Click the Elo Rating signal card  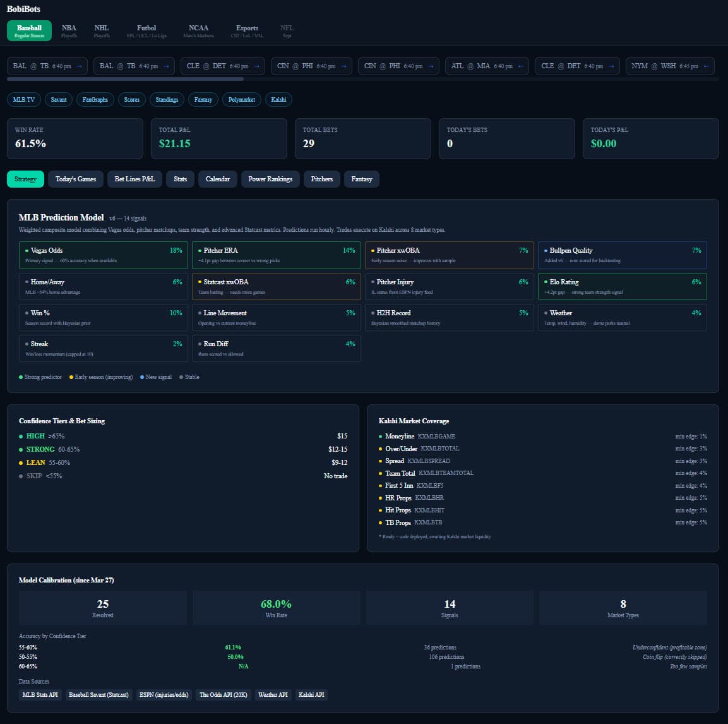point(622,286)
